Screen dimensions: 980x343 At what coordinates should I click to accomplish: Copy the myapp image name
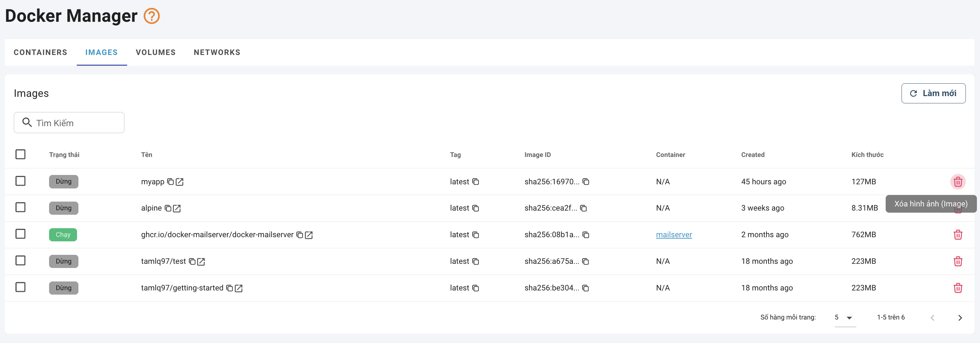click(170, 182)
